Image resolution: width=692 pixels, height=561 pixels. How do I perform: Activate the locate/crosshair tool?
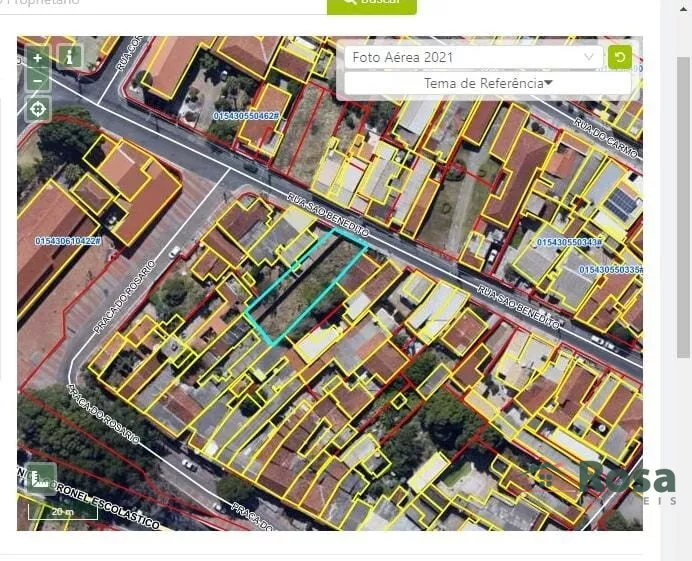pos(38,109)
